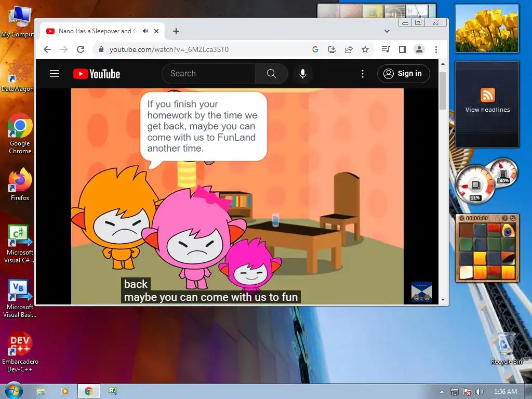Click the picture puzzle gadget timer pause icon
This screenshot has height=399, width=532.
[x=462, y=218]
